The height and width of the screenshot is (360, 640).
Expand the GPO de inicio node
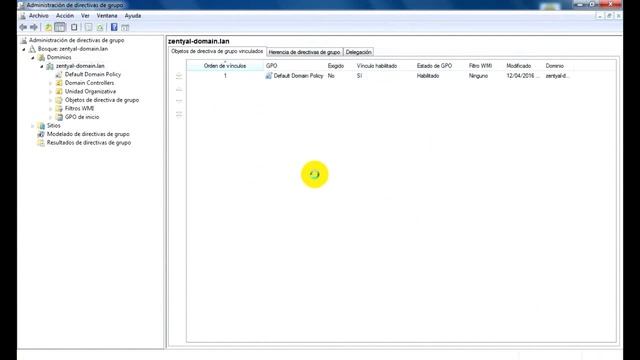point(51,117)
